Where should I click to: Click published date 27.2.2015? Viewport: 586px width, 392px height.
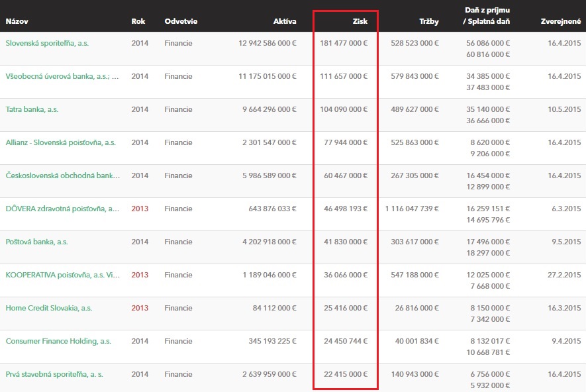pos(564,275)
